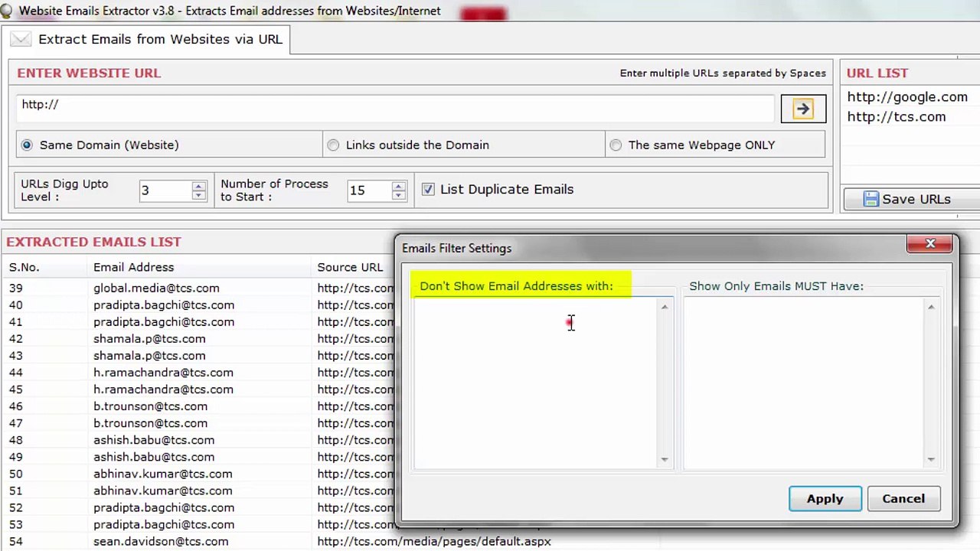
Task: Click scroll down arrow in Don't Show list
Action: pos(665,459)
